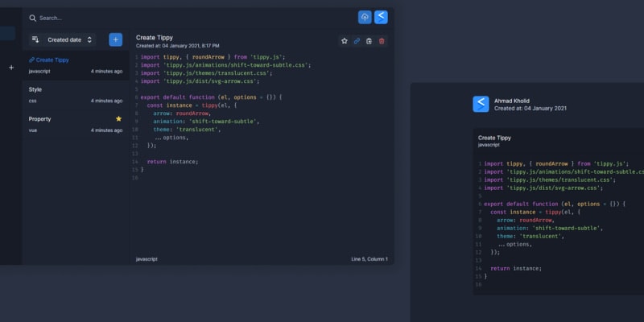Copy the snippet using the clipboard icon
This screenshot has width=644, height=322.
click(369, 41)
